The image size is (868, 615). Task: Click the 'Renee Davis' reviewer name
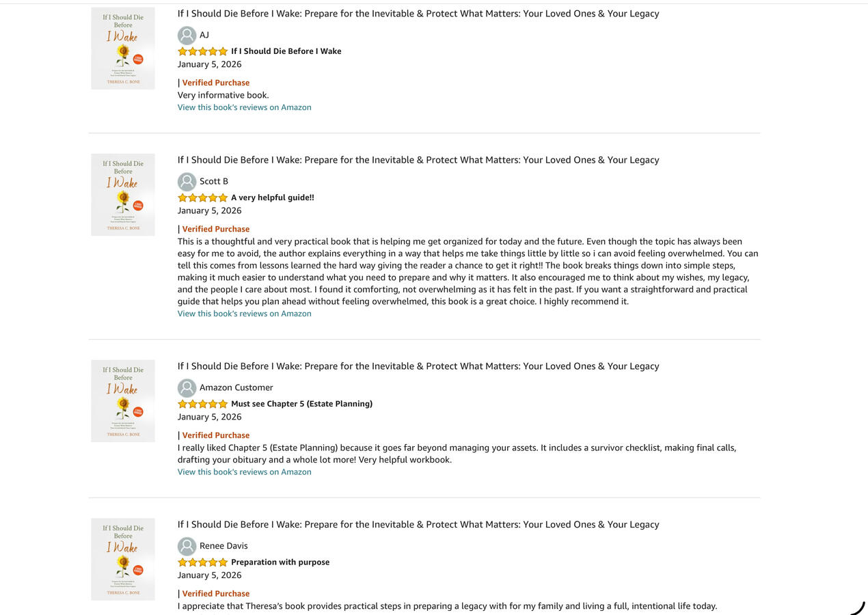pos(223,546)
